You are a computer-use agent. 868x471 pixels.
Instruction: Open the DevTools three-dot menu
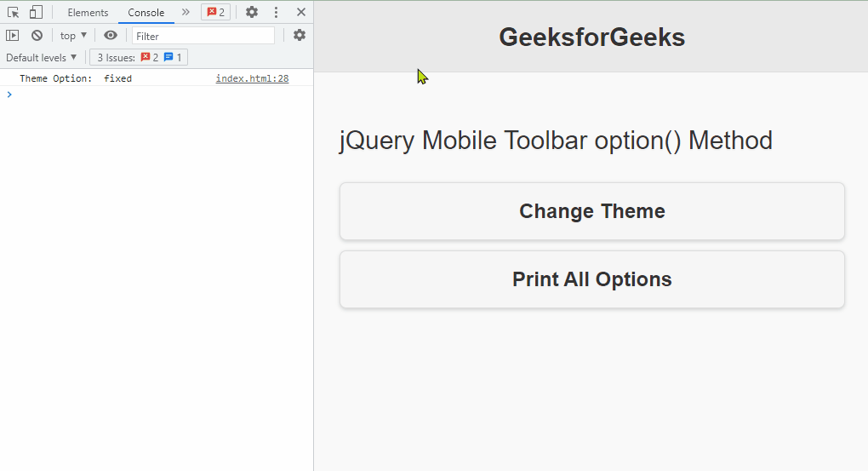pos(276,13)
